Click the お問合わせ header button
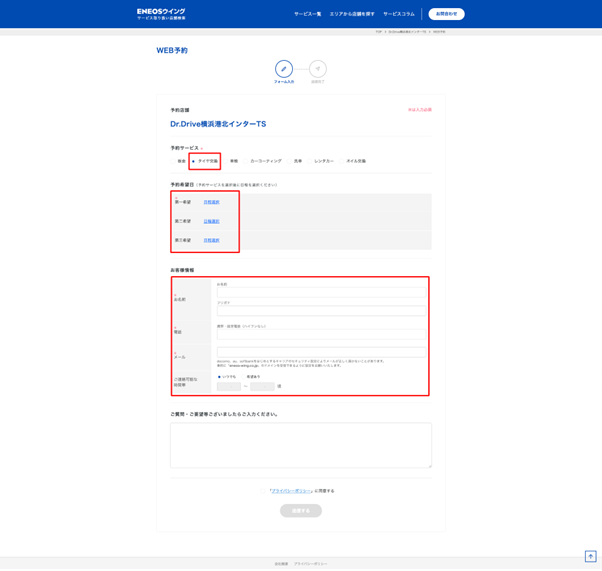The image size is (602, 571). pyautogui.click(x=446, y=14)
